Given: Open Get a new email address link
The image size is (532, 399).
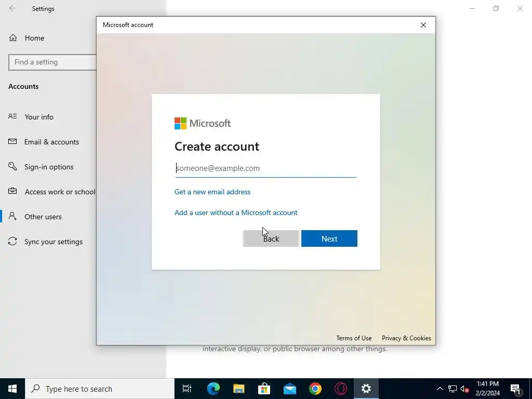Looking at the screenshot, I should tap(212, 192).
